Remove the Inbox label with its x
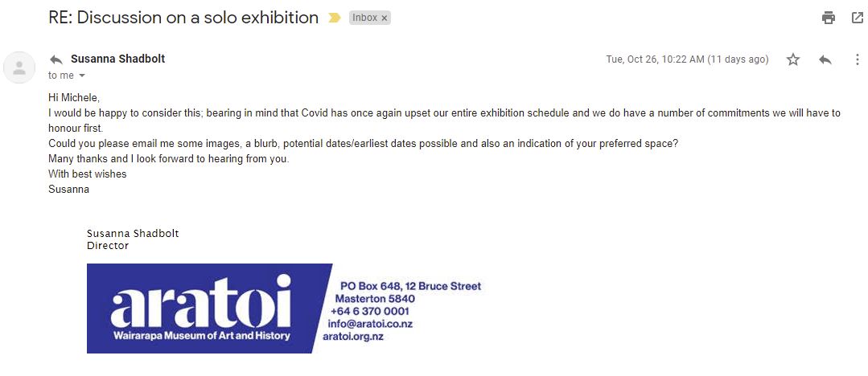Image resolution: width=868 pixels, height=376 pixels. [x=384, y=18]
